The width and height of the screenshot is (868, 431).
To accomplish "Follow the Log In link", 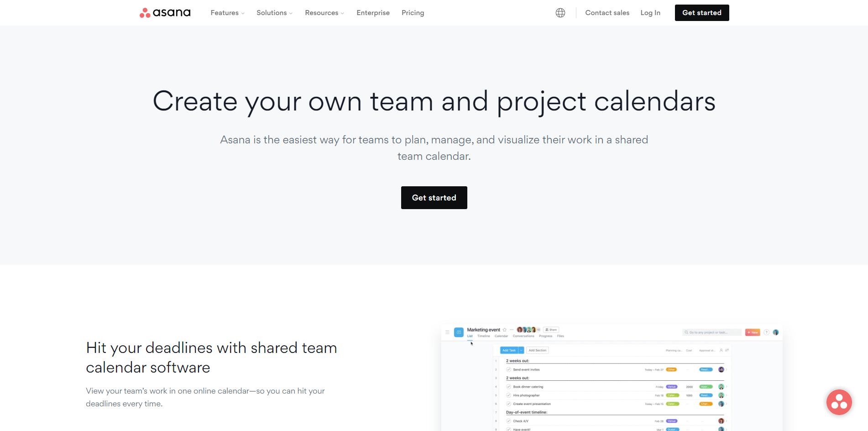I will 650,13.
